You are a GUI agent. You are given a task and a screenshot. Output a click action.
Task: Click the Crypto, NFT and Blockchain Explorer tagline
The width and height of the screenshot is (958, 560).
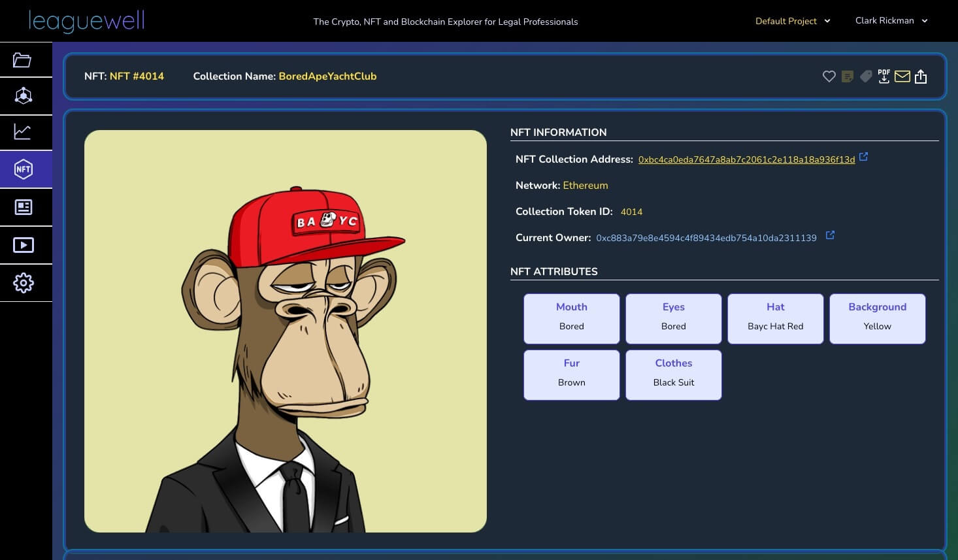tap(446, 22)
